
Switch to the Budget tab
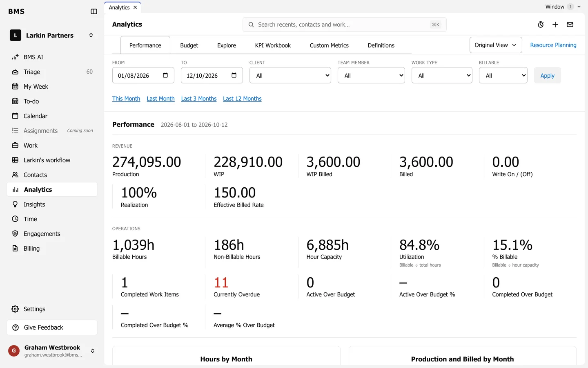(x=189, y=45)
